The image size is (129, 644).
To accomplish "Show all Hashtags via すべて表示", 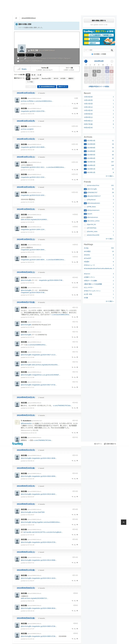I will point(110,301).
